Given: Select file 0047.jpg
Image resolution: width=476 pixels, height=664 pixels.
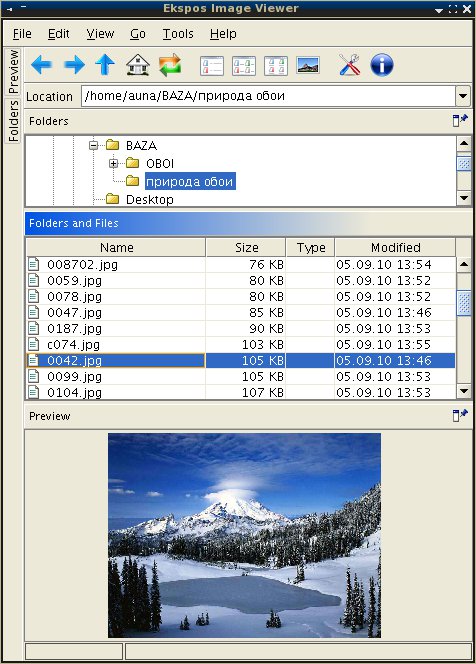Looking at the screenshot, I should coord(74,313).
